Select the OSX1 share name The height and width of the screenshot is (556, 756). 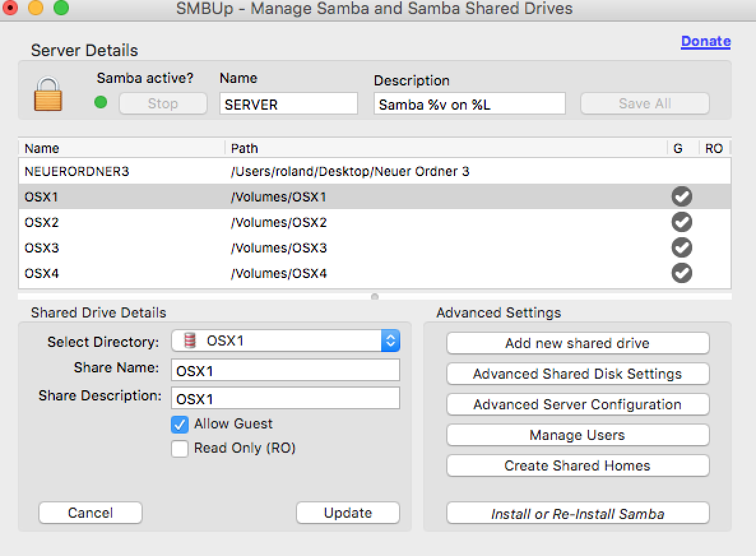click(41, 197)
